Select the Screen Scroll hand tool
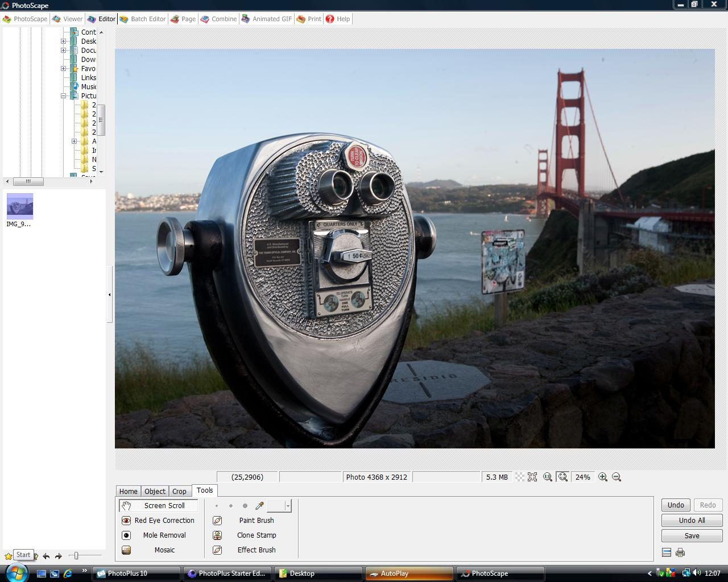The image size is (728, 582). pos(159,505)
